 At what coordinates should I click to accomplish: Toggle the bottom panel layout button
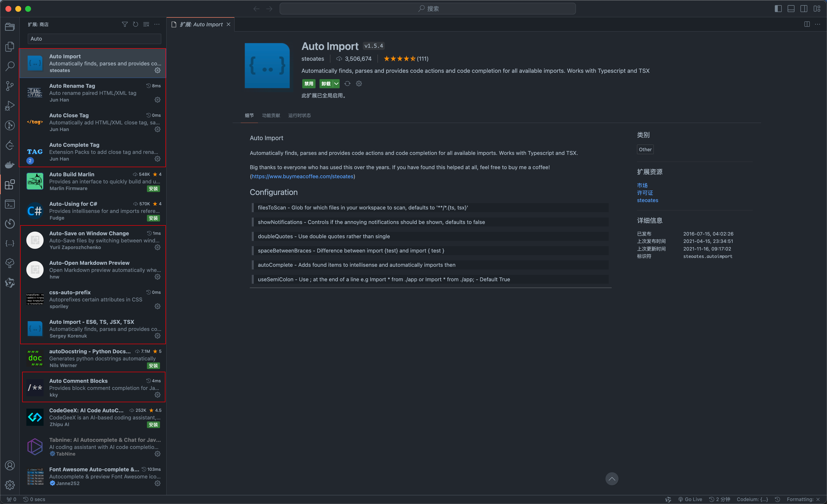[791, 9]
